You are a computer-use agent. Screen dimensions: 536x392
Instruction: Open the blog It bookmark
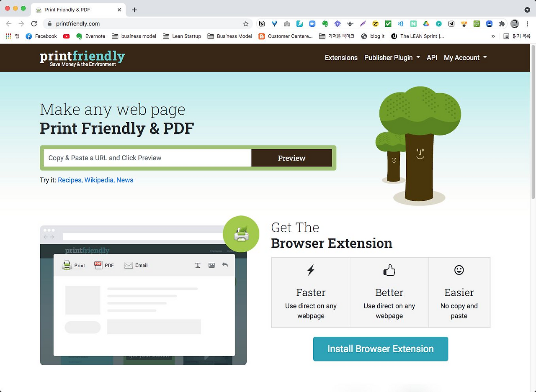tap(373, 36)
